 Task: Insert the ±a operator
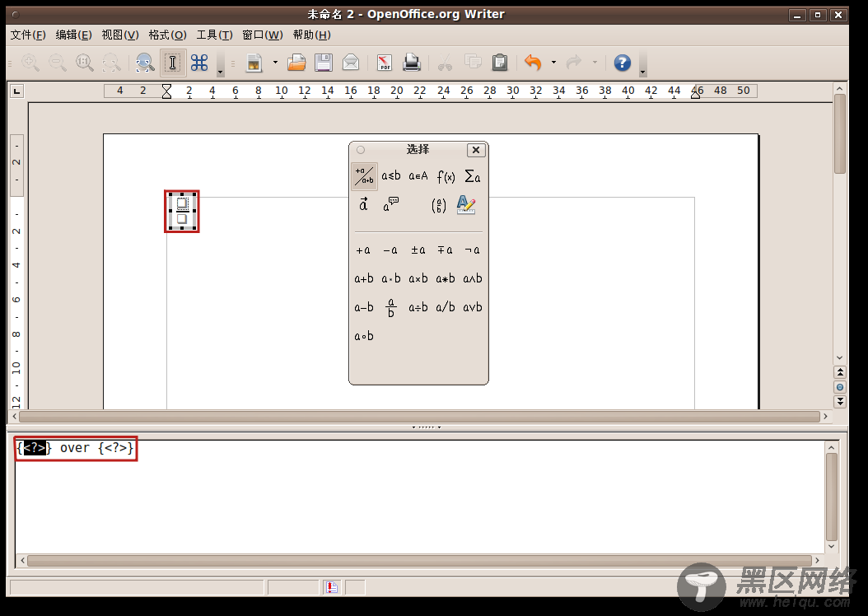coord(418,250)
